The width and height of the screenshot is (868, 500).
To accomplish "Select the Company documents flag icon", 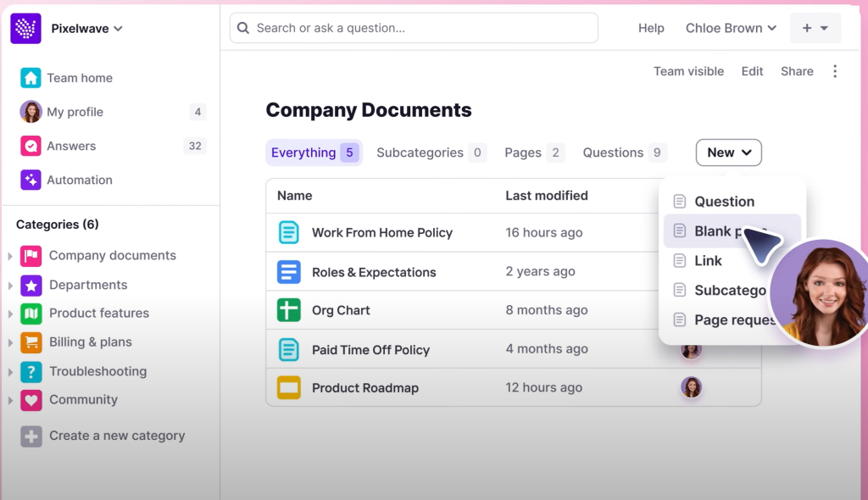I will click(31, 256).
